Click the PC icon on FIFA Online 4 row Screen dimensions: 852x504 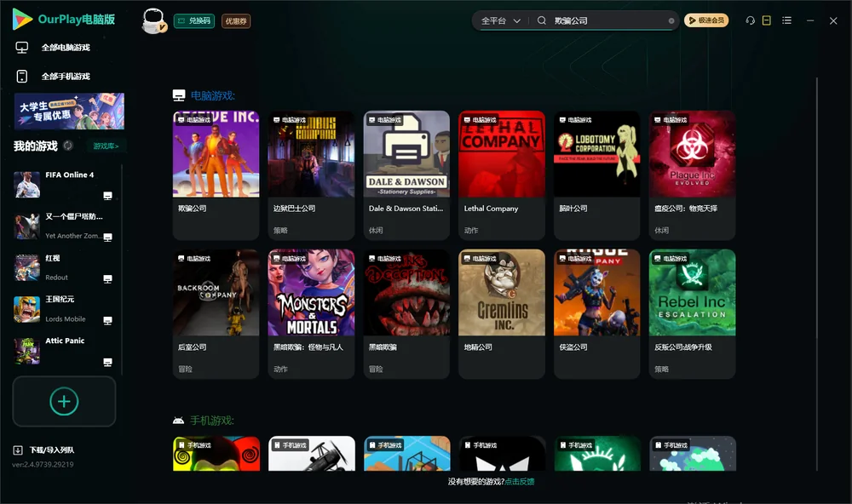(x=107, y=196)
